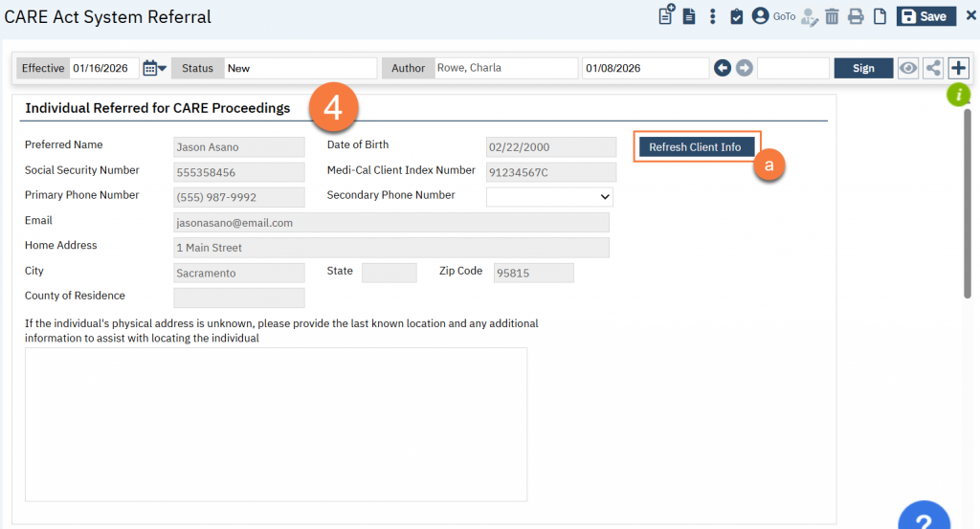Click the blank page icon
The height and width of the screenshot is (529, 980).
pyautogui.click(x=880, y=16)
